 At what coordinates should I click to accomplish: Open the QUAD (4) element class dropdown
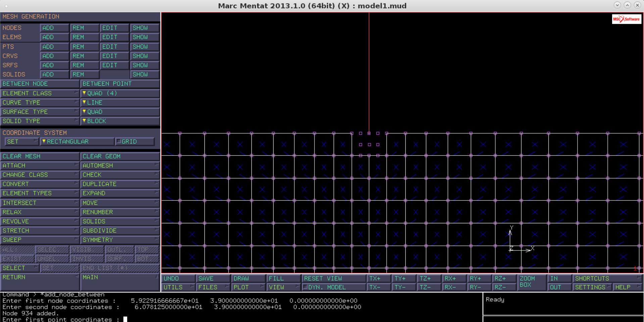point(120,93)
